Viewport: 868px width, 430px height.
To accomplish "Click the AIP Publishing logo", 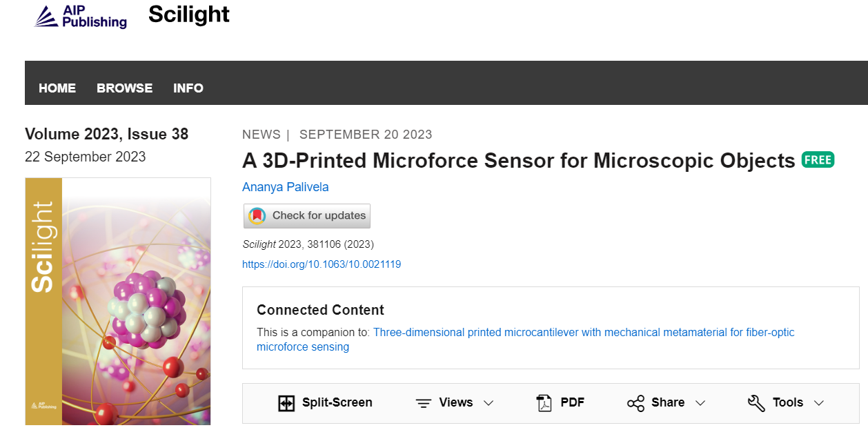I will [x=81, y=16].
